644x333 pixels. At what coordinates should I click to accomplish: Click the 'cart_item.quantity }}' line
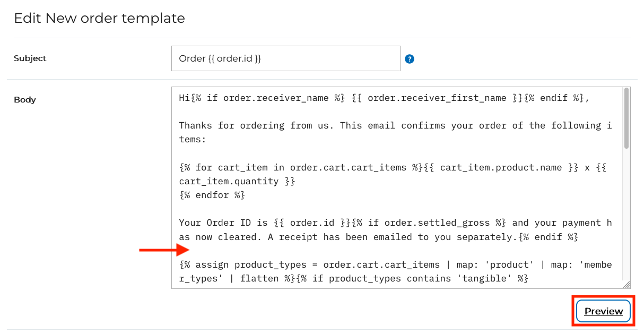pos(237,181)
